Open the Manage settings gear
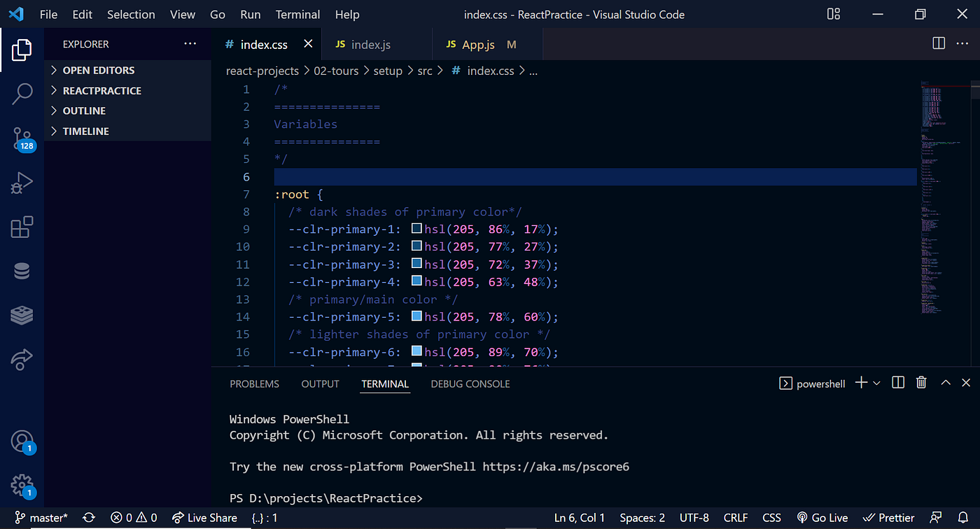 tap(22, 486)
